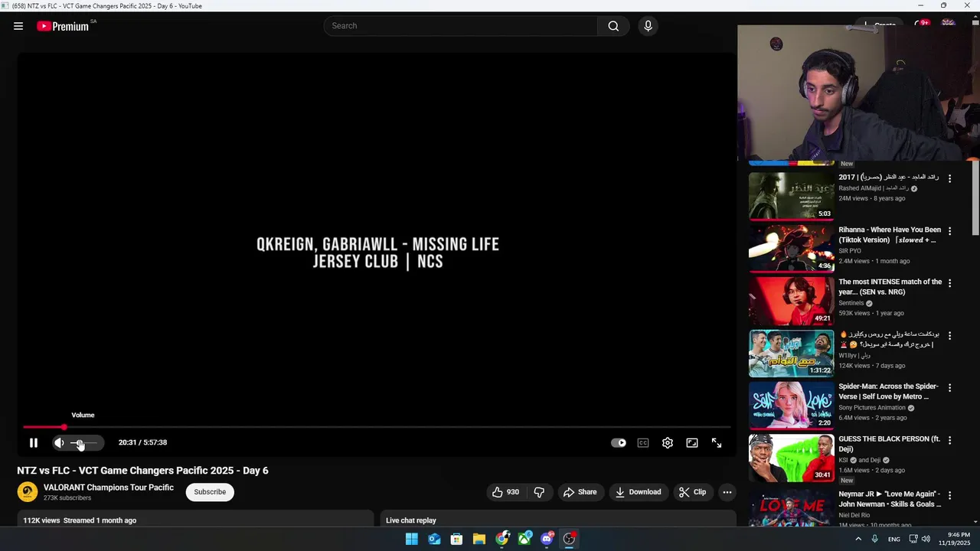Screen dimensions: 980x551
Task: Open options menu for SEN vs. NRG video
Action: point(949,283)
